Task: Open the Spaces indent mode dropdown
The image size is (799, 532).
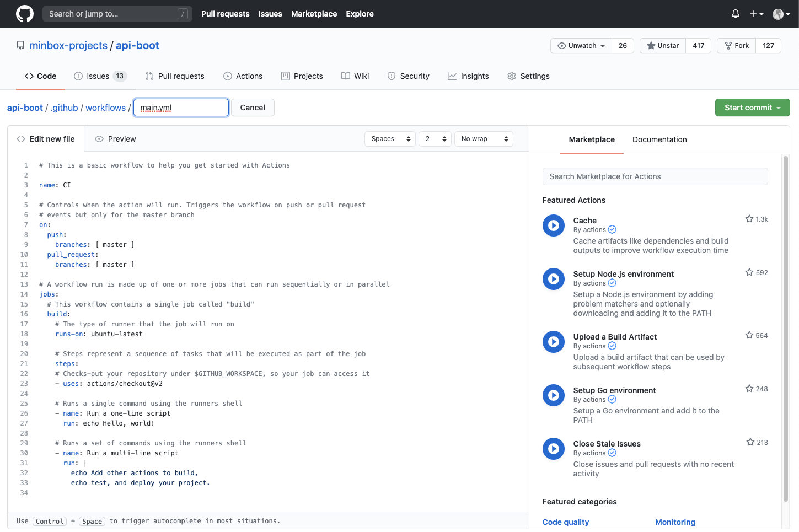Action: 390,139
